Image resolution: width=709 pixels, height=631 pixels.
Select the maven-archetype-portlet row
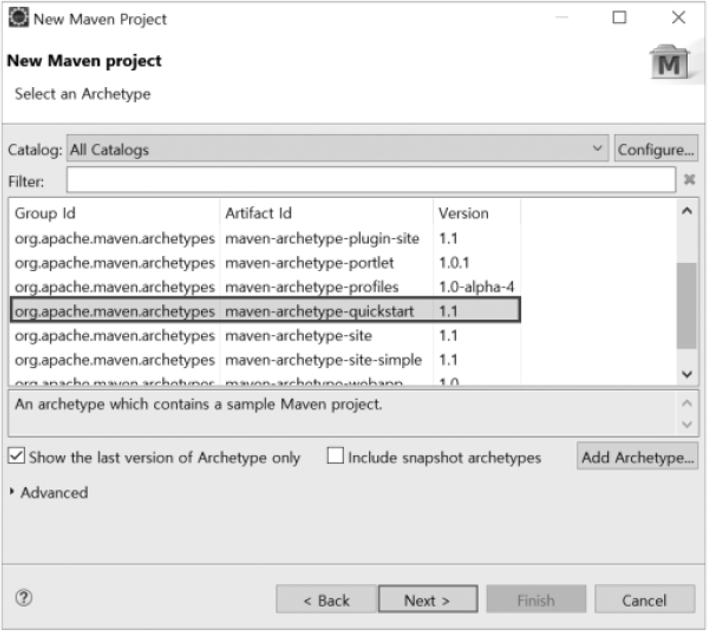pos(265,262)
